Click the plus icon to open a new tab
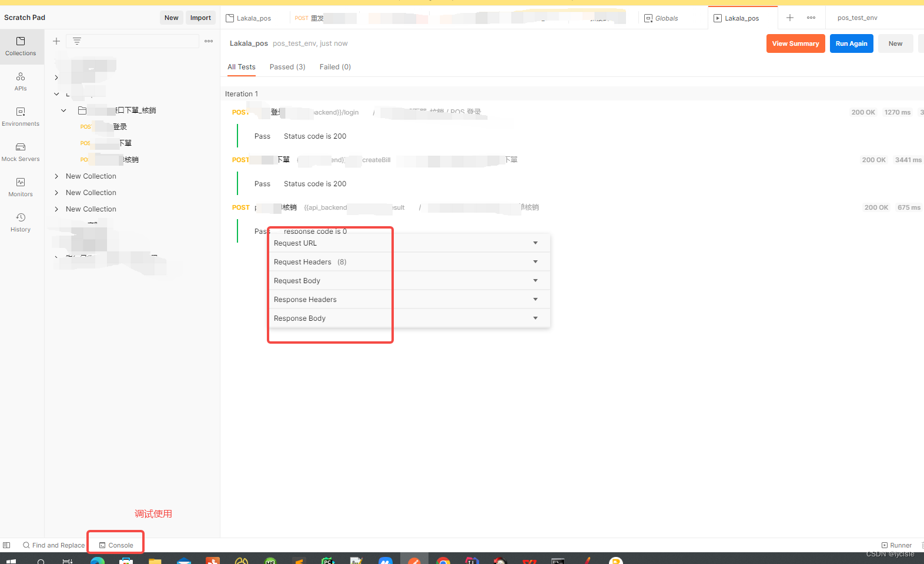Viewport: 924px width, 564px height. coord(790,18)
